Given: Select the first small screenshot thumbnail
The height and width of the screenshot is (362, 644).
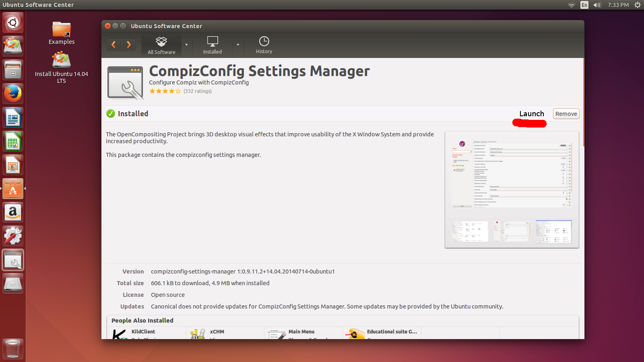Looking at the screenshot, I should click(x=470, y=231).
